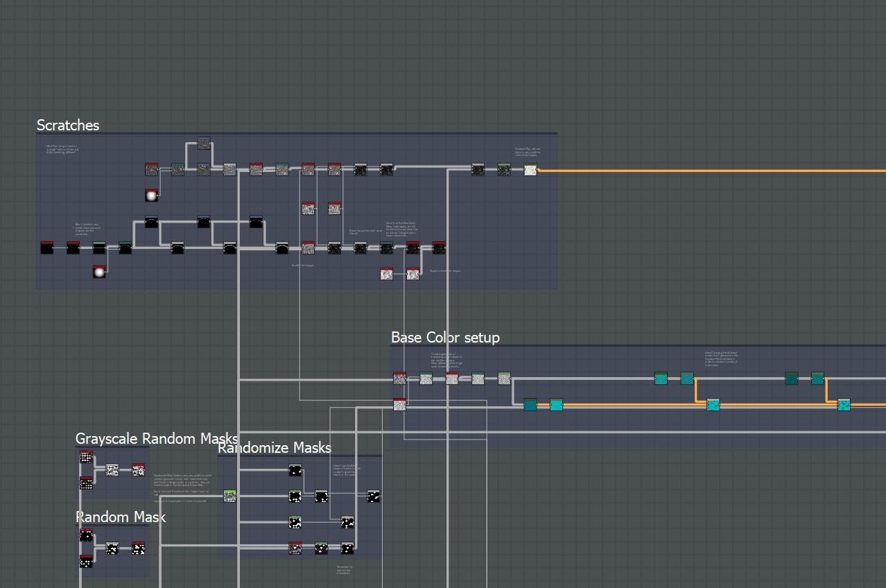Select the green-header input node in the Randomize Masks frame
The width and height of the screenshot is (886, 588).
click(x=229, y=496)
